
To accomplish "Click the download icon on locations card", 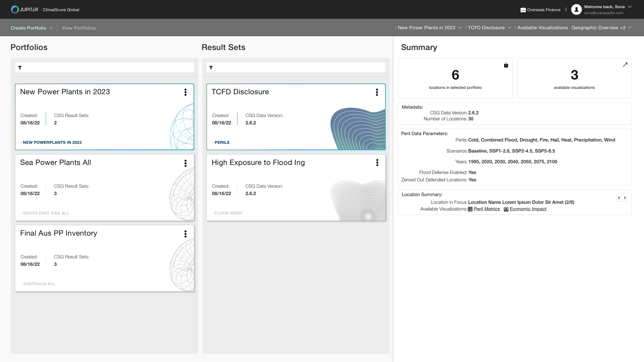I will coord(506,65).
